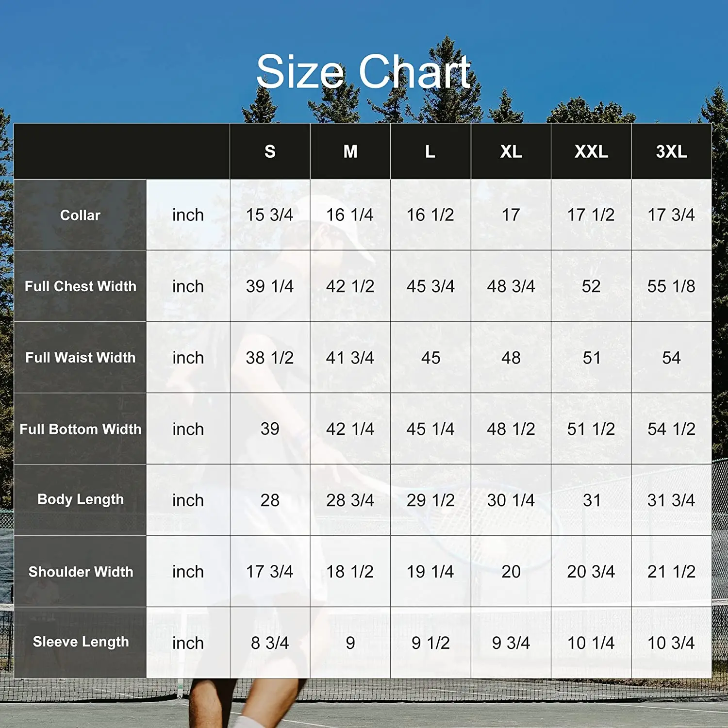Viewport: 728px width, 728px height.
Task: Select the XL size column header
Action: pyautogui.click(x=511, y=152)
